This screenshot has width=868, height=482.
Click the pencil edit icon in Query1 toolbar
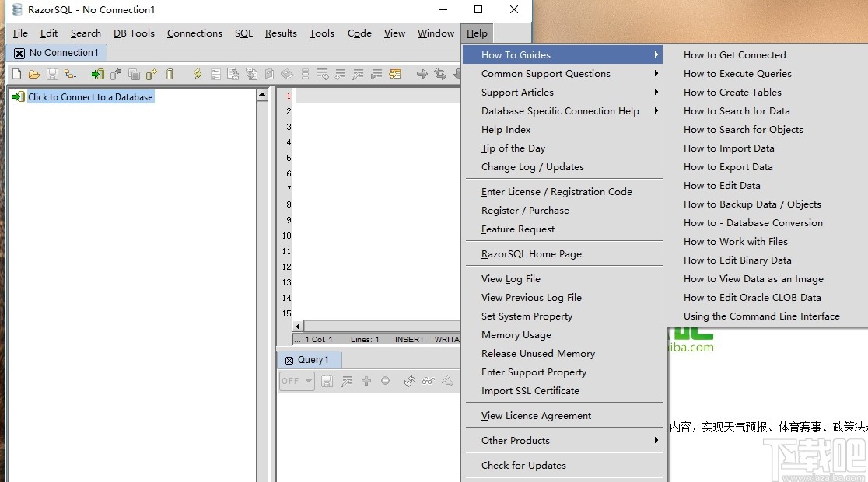(x=347, y=381)
